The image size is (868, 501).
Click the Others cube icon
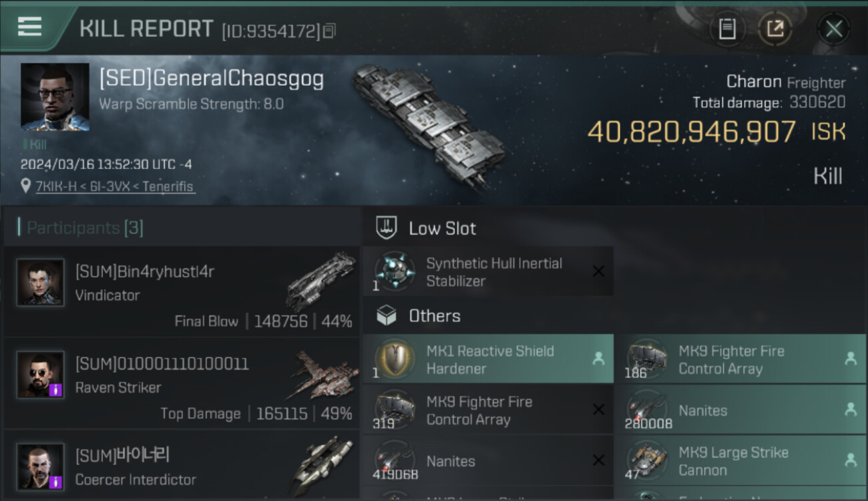(387, 316)
